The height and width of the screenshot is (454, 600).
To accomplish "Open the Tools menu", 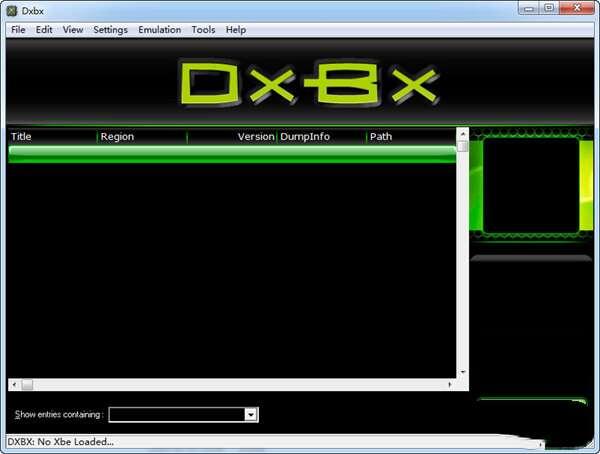I will [203, 30].
